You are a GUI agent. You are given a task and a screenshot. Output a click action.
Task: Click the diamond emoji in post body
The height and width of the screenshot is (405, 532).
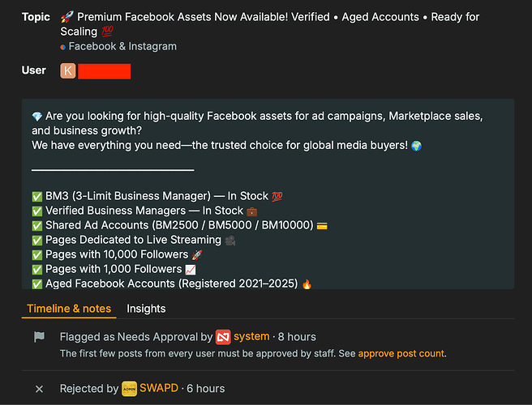pyautogui.click(x=37, y=117)
